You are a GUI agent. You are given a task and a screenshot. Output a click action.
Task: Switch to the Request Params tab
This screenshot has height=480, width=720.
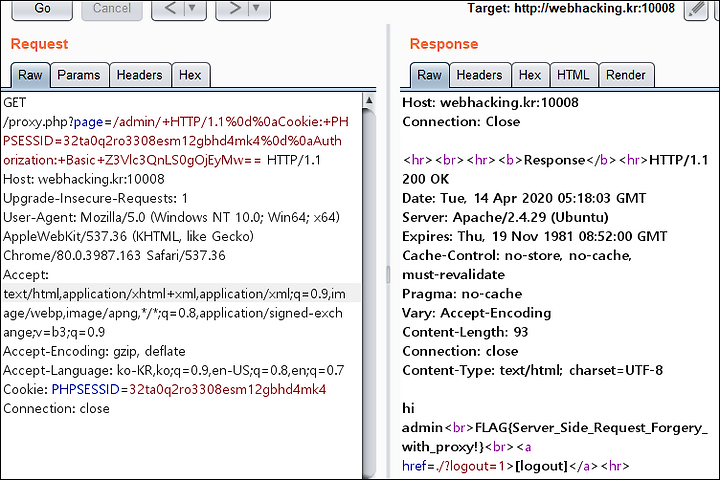pos(79,75)
